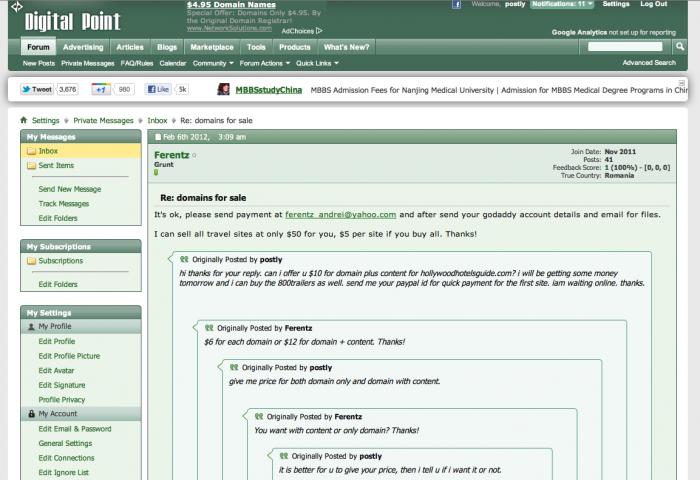Viewport: 700px width, 480px height.
Task: Click the Facebook icon in header
Action: coord(456,4)
